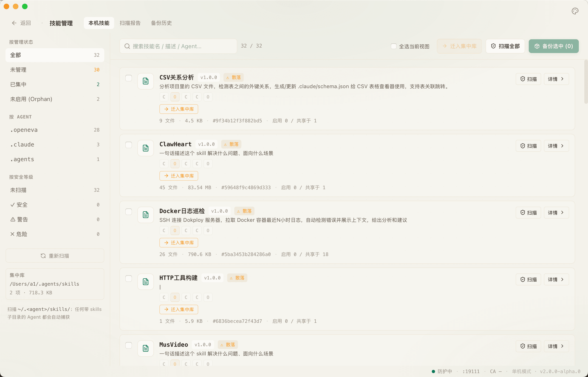Click the highlighted orange chip under Docker日志巡检
Screen dimensions: 588x377
pos(175,230)
